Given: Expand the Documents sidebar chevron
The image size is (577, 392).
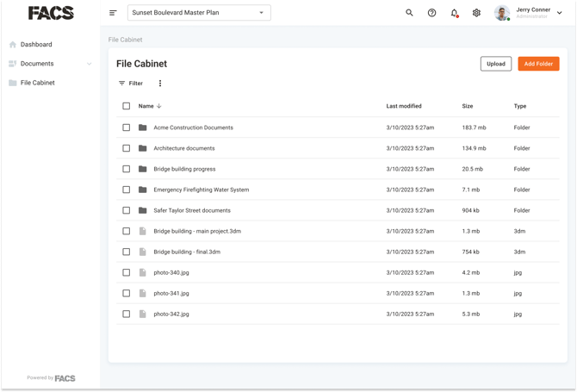Looking at the screenshot, I should pyautogui.click(x=89, y=64).
